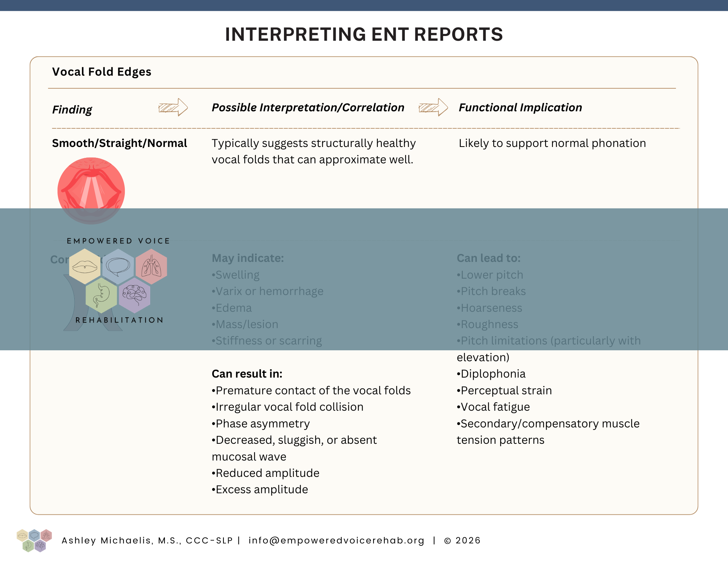Click the Diplophonia bullet item
This screenshot has height=562, width=728.
(x=491, y=374)
